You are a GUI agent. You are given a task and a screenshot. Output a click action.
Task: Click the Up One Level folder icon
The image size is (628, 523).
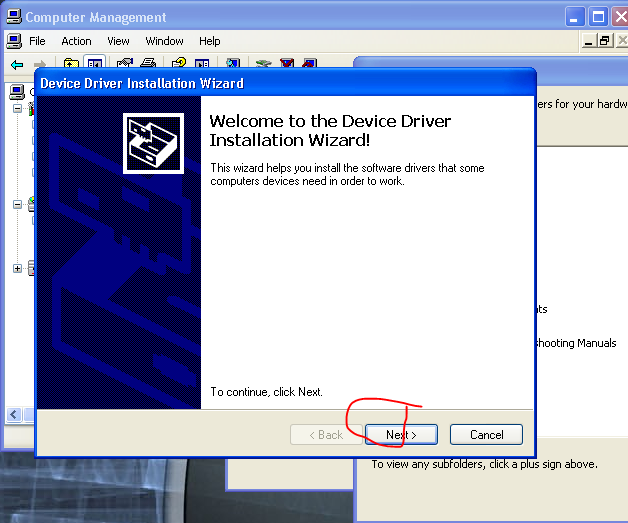click(x=71, y=63)
